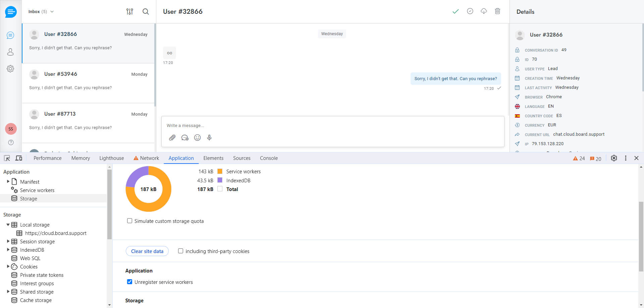Click the Write a message input field
Viewport: 644px width, 308px height.
point(332,126)
